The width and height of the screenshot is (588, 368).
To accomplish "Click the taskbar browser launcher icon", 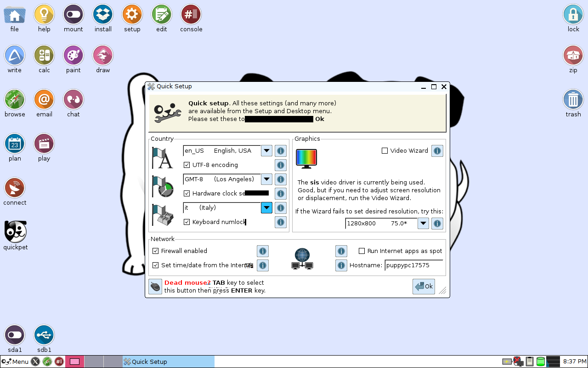I will tap(47, 362).
